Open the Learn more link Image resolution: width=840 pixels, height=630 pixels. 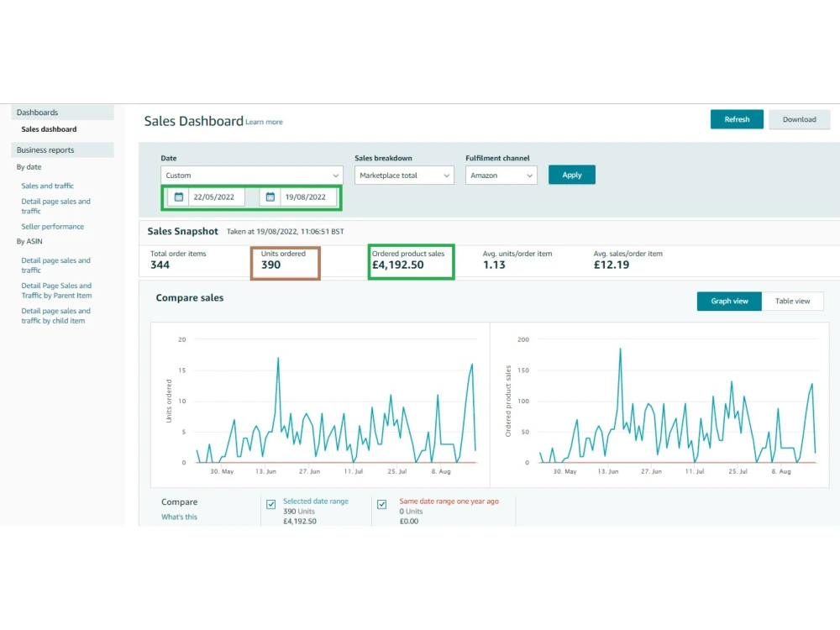(264, 122)
